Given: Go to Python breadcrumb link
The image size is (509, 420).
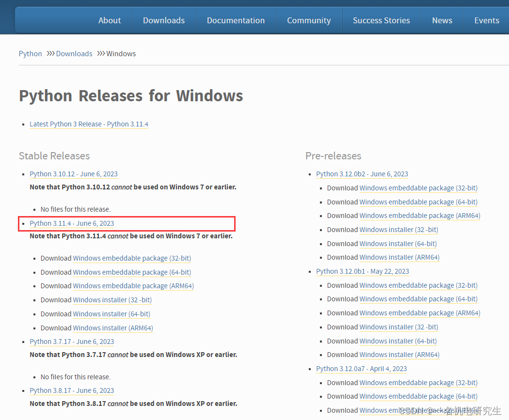Looking at the screenshot, I should pyautogui.click(x=30, y=53).
